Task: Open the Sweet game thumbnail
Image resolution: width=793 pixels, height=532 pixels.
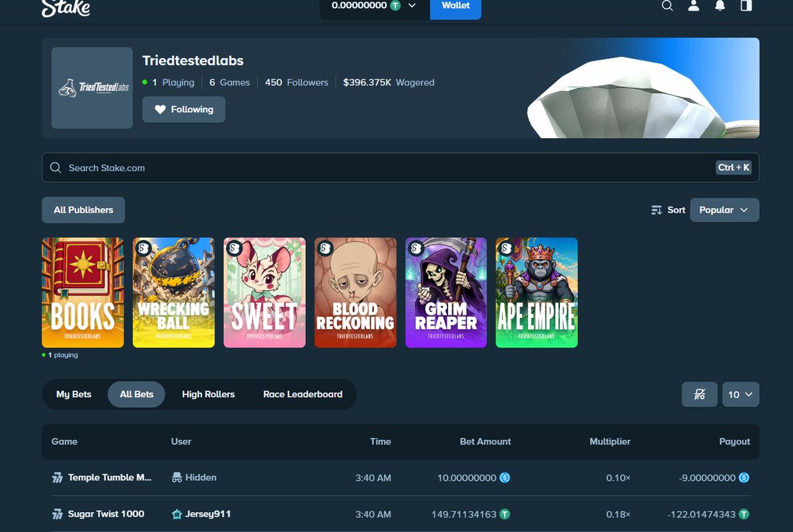Action: (x=264, y=293)
